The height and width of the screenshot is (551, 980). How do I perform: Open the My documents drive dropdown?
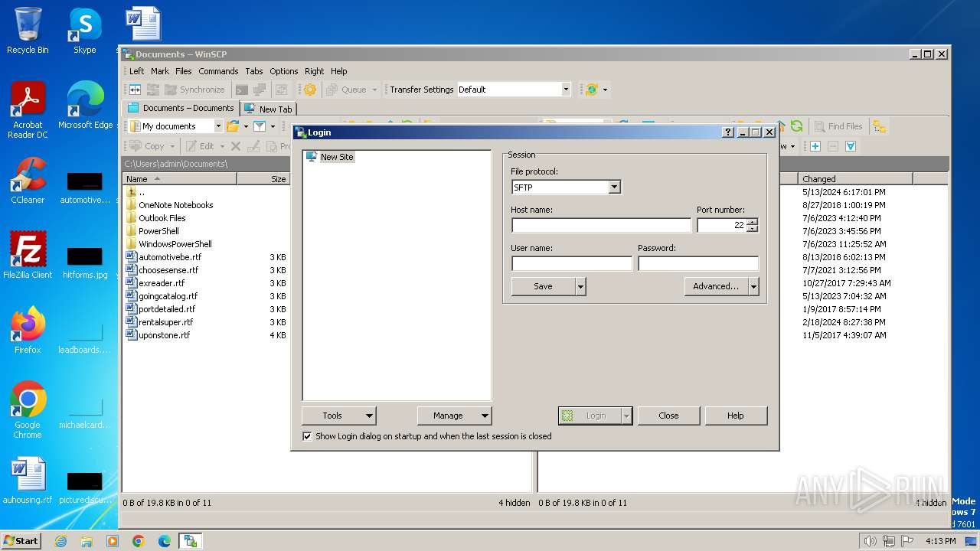coord(218,126)
